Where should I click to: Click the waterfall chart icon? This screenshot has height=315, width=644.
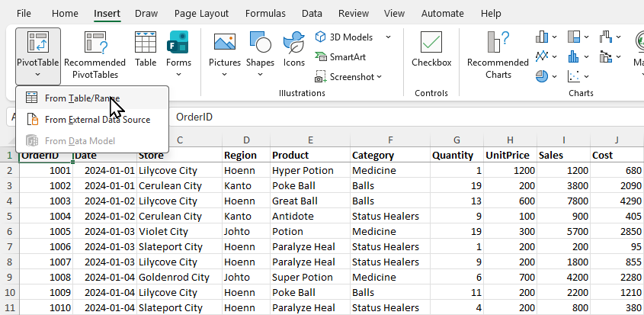606,37
